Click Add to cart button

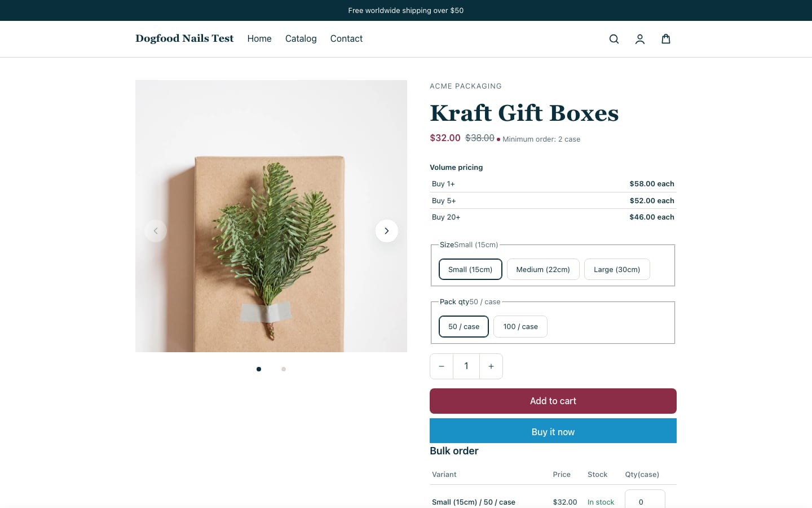(553, 401)
